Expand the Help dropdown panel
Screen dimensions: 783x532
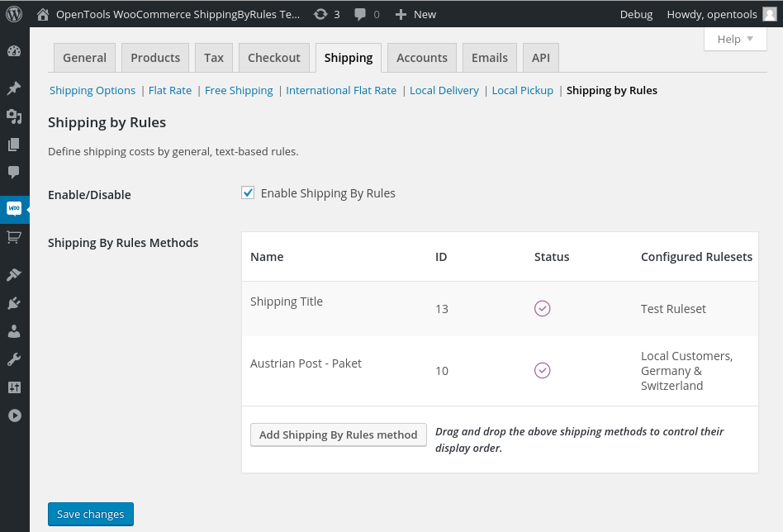734,39
